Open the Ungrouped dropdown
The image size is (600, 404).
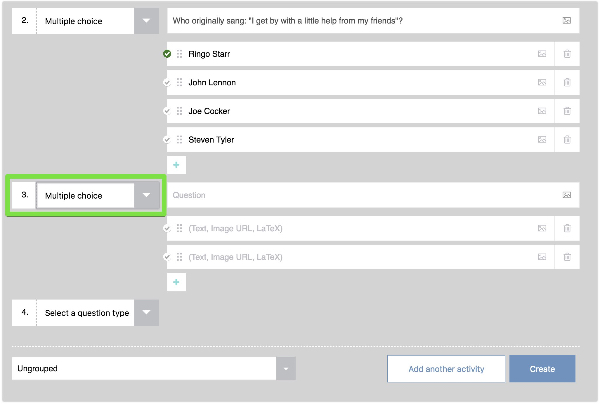[287, 369]
